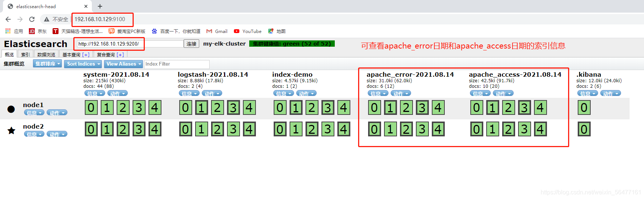Screen dimensions: 644x199
Task: Click the green cluster health status
Action: [292, 44]
